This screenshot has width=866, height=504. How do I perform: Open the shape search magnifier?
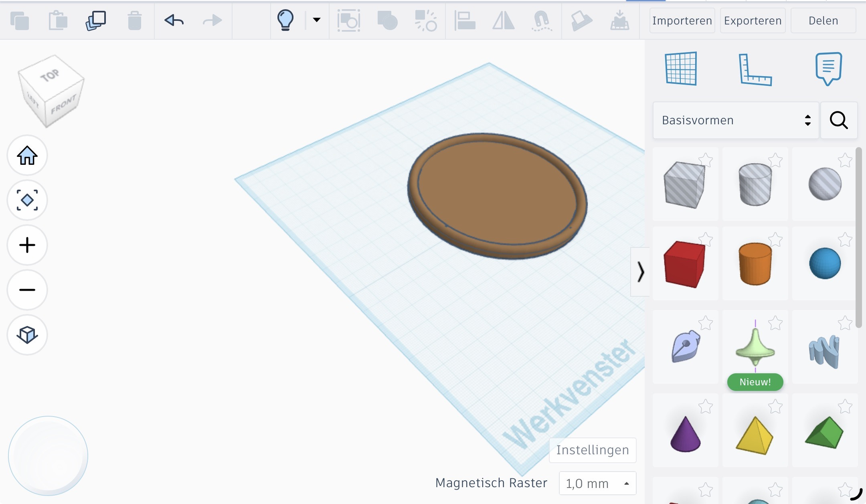839,120
